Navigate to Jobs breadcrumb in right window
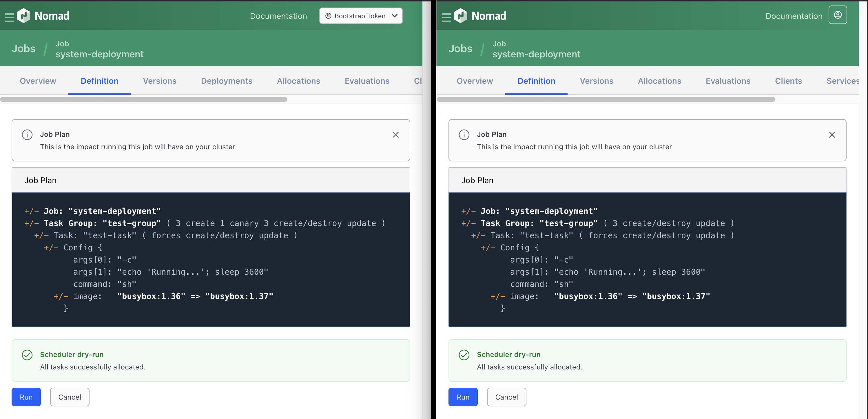868x419 pixels. 460,49
